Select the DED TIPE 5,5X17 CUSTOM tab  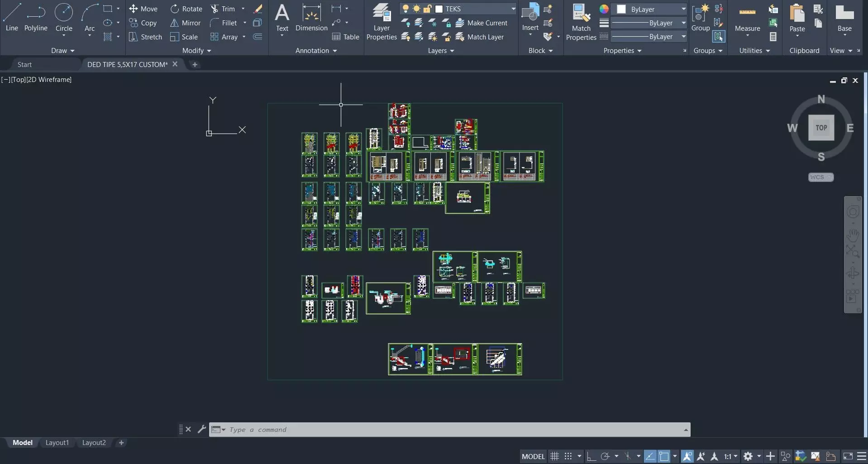click(x=127, y=64)
